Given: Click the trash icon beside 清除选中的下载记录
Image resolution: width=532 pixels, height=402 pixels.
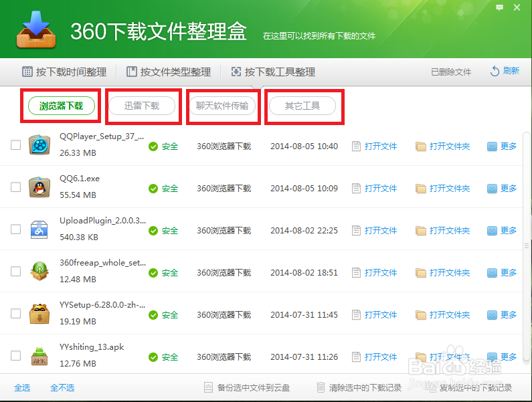Looking at the screenshot, I should (x=321, y=387).
